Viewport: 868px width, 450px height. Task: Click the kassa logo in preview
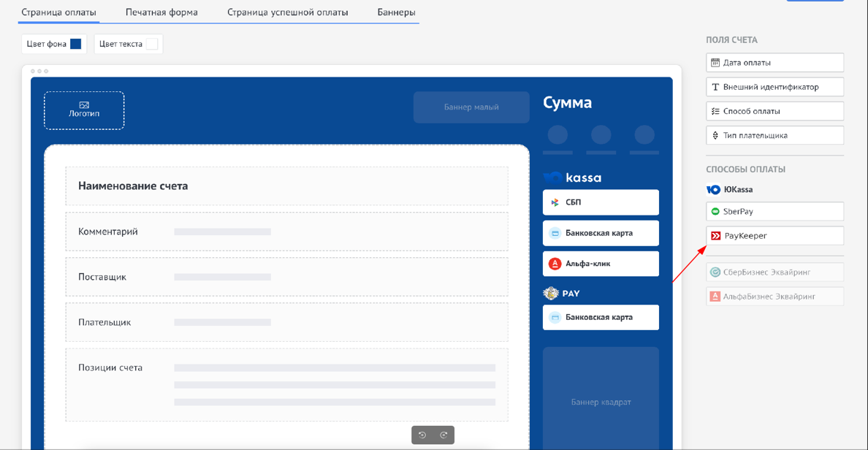[x=572, y=178]
